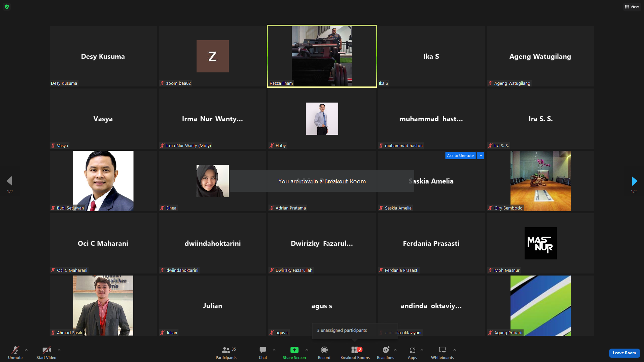The image size is (644, 362).
Task: Select the Ira S. S. tile
Action: [541, 119]
